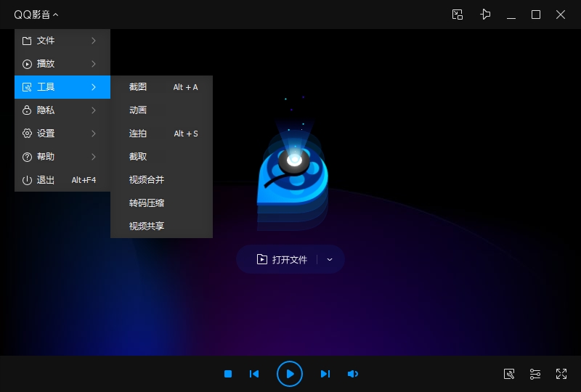This screenshot has height=392, width=581.
Task: Expand the arrow next to 隐私
Action: [x=94, y=110]
